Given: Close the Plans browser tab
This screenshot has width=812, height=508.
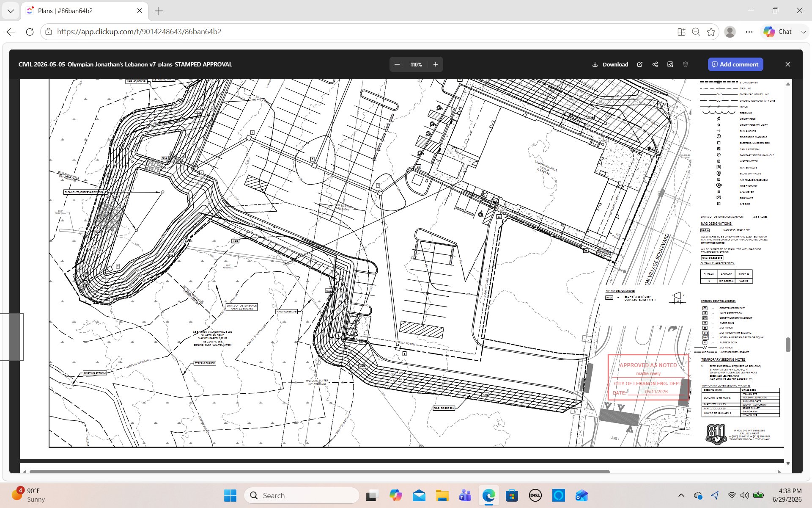Looking at the screenshot, I should [x=140, y=11].
